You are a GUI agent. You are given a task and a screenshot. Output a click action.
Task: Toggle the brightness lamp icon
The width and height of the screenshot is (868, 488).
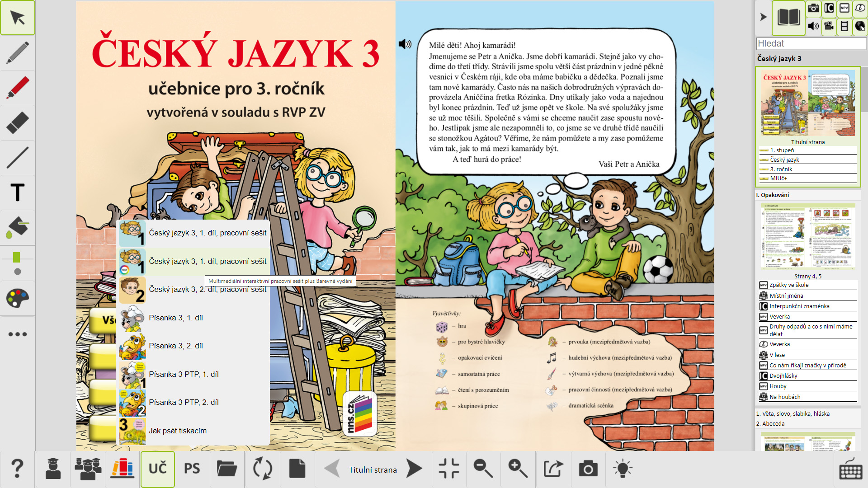pyautogui.click(x=623, y=469)
